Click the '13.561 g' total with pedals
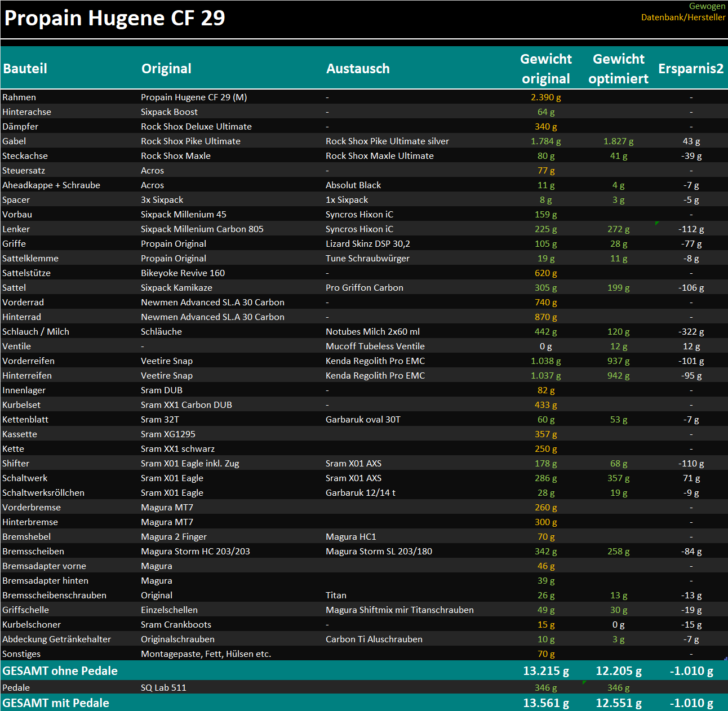The height and width of the screenshot is (711, 728). click(x=546, y=703)
